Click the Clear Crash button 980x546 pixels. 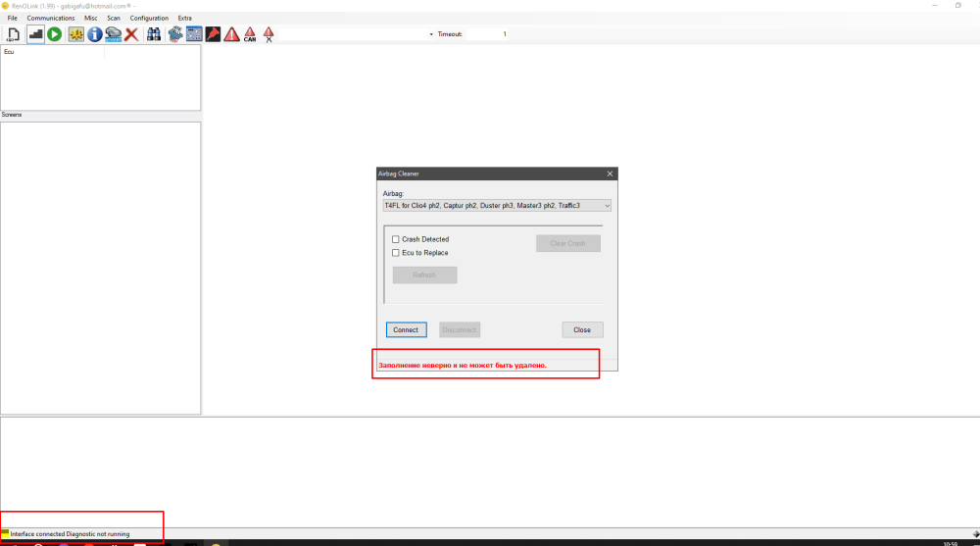[568, 243]
